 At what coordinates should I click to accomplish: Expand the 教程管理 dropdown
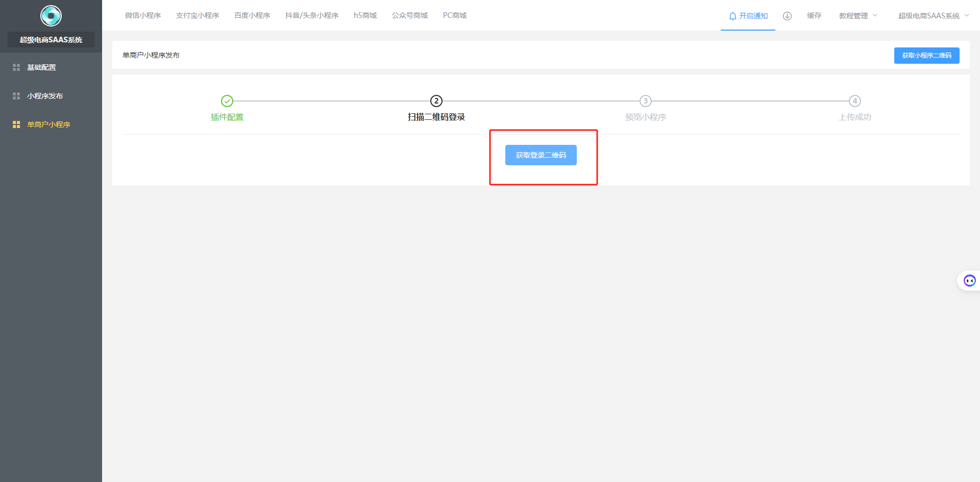tap(858, 16)
